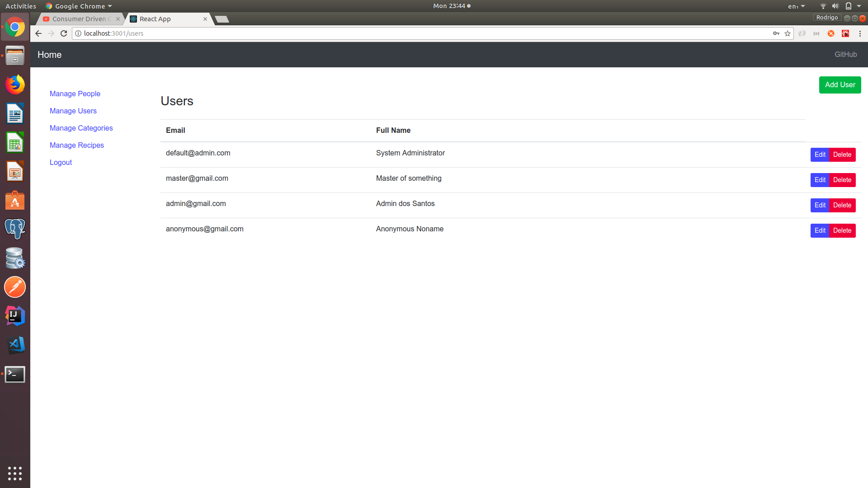Open Visual Studio Code from the dock
Viewport: 868px width, 488px height.
[15, 345]
